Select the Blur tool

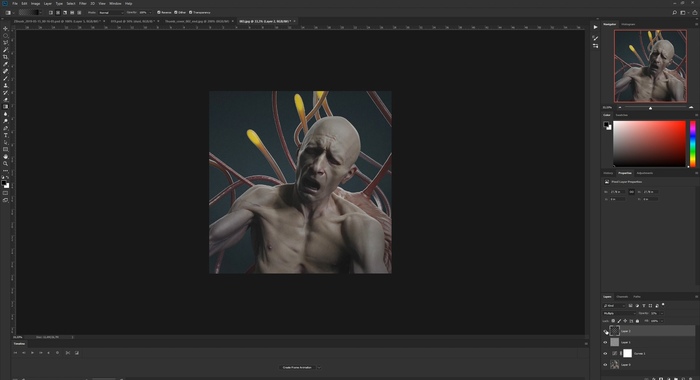pos(5,114)
